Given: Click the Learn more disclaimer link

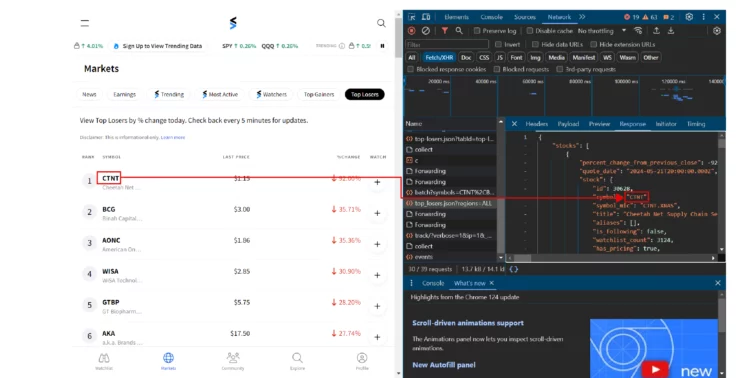Looking at the screenshot, I should (173, 138).
